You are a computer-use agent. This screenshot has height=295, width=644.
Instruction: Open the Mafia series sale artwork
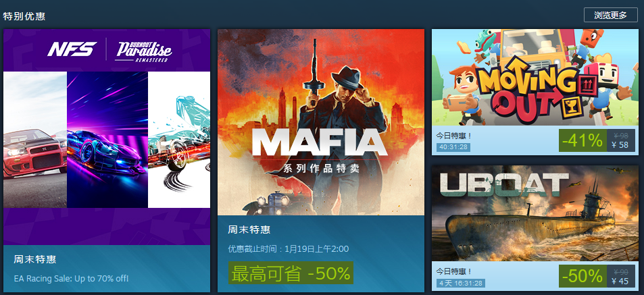point(321,122)
